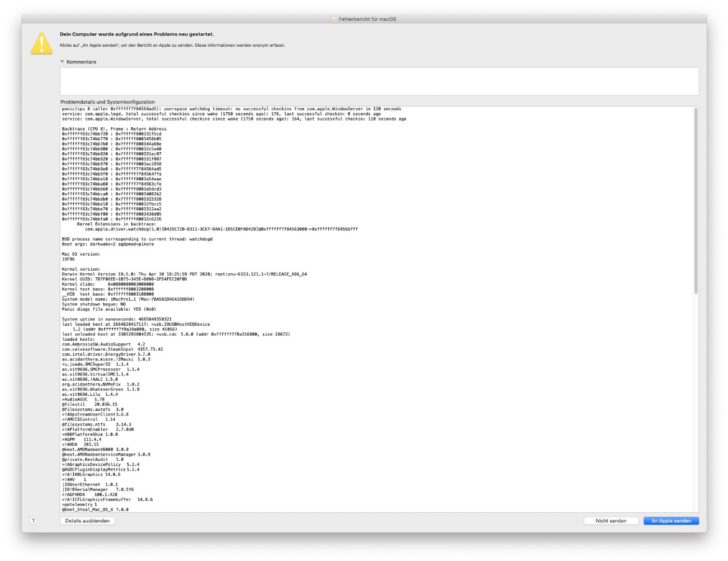Image resolution: width=728 pixels, height=561 pixels.
Task: Choose Nicht senden
Action: [x=611, y=521]
